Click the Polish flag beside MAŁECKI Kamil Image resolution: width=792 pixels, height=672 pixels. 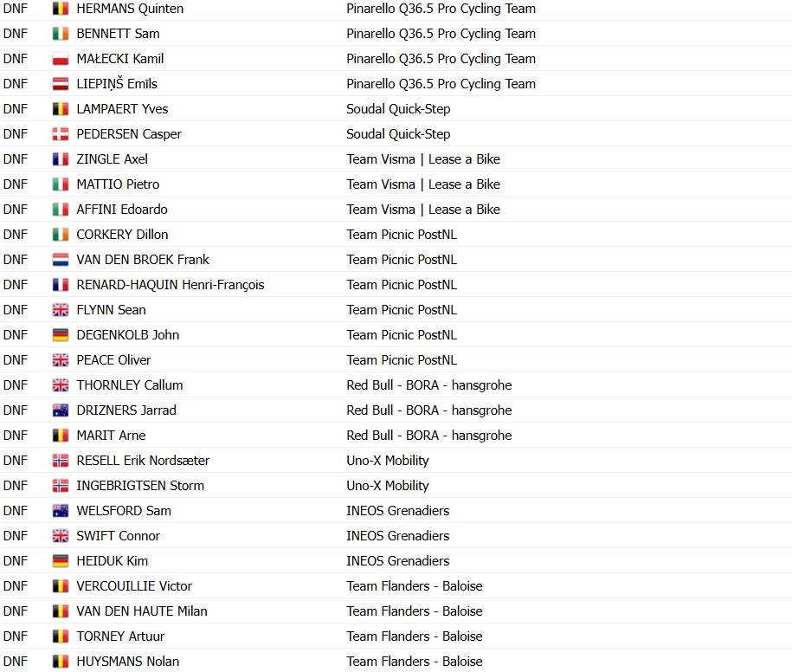click(60, 59)
